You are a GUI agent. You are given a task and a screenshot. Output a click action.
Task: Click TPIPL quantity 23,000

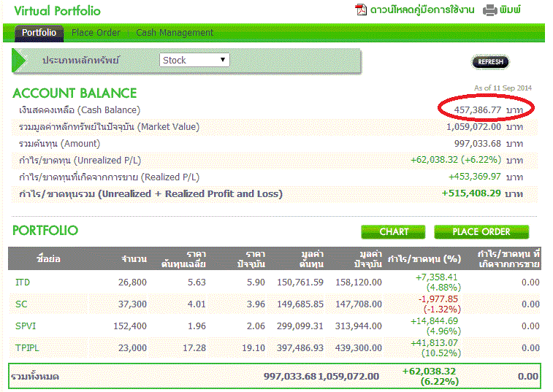point(132,348)
